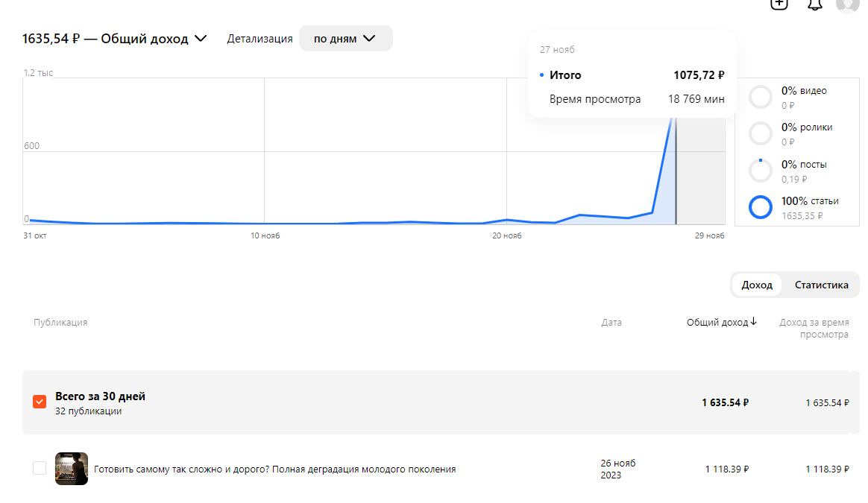Viewport: 868px width, 503px height.
Task: Uncheck the Всего за 30 дней checkbox
Action: point(40,402)
